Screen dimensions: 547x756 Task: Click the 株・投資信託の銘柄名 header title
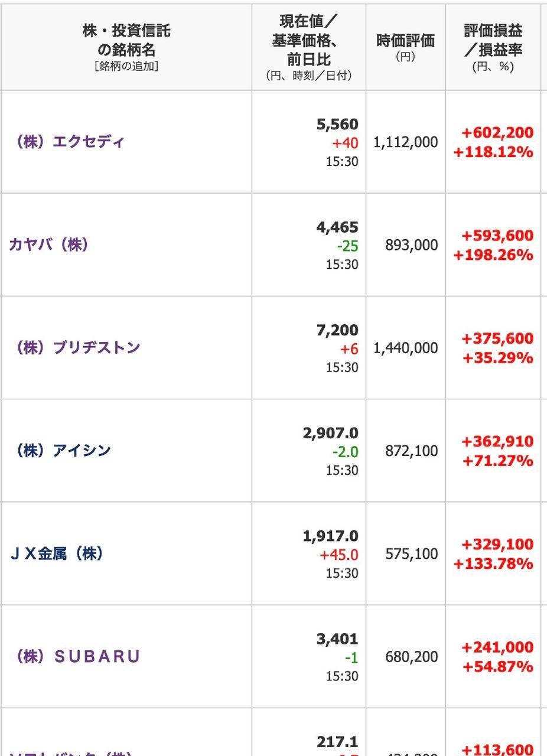click(126, 39)
